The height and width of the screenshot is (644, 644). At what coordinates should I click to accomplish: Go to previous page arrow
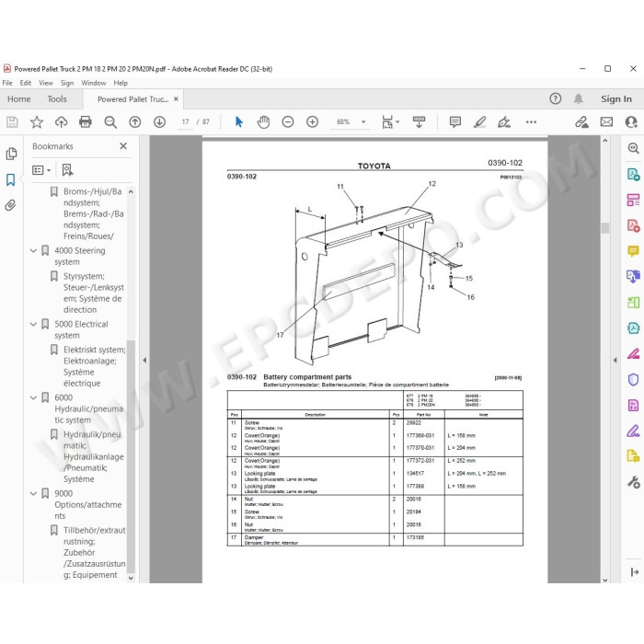135,122
